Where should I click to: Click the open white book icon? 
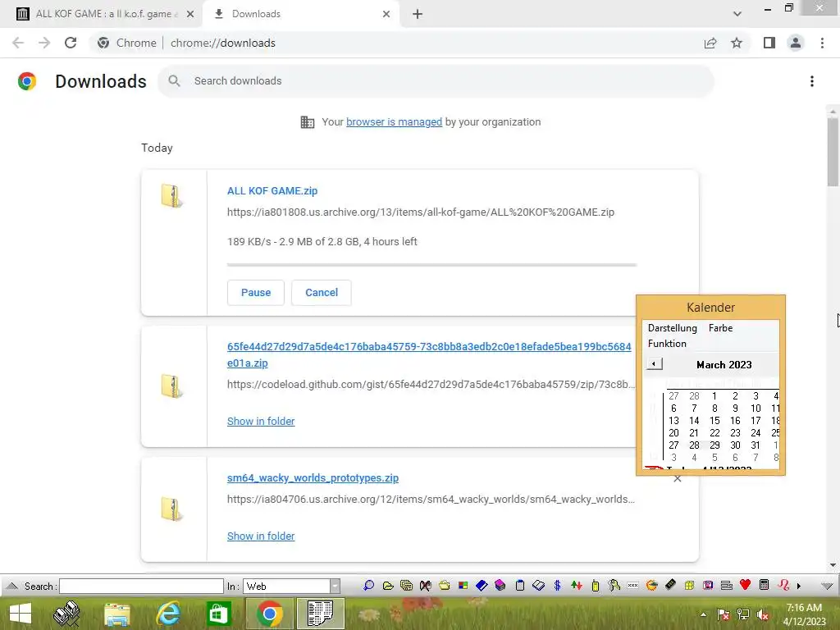(538, 586)
